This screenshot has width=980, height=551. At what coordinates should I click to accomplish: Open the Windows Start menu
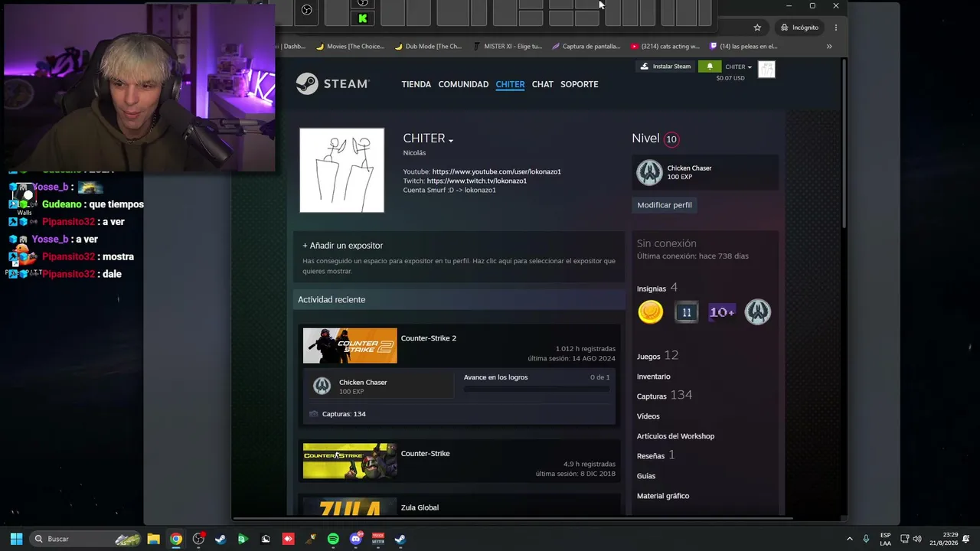coord(16,539)
